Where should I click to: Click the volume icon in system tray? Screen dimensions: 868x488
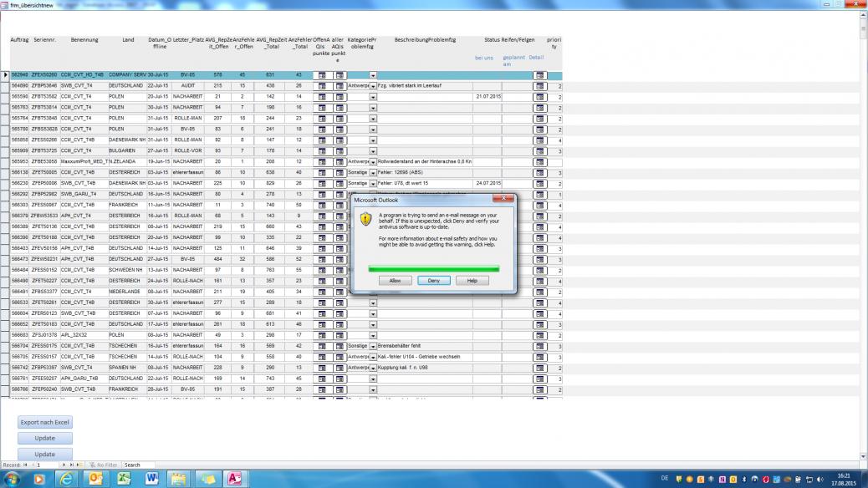819,479
